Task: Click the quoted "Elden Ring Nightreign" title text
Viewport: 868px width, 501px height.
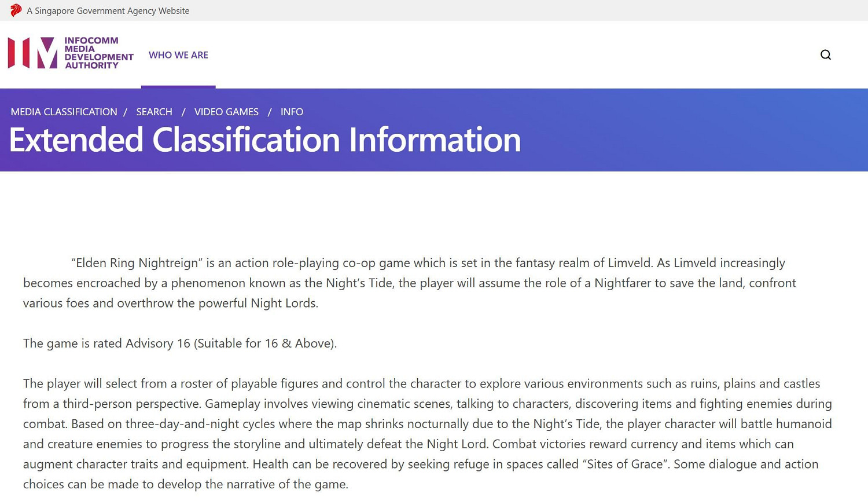Action: coord(137,263)
